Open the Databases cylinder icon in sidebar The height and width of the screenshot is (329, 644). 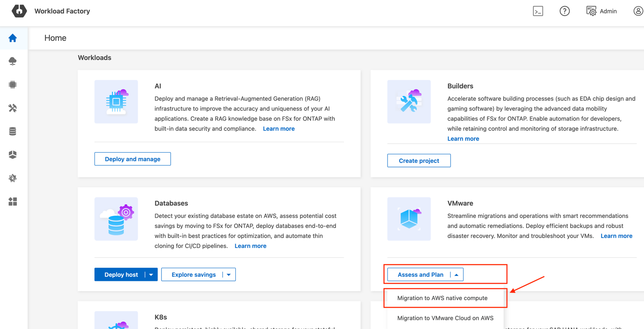coord(13,131)
